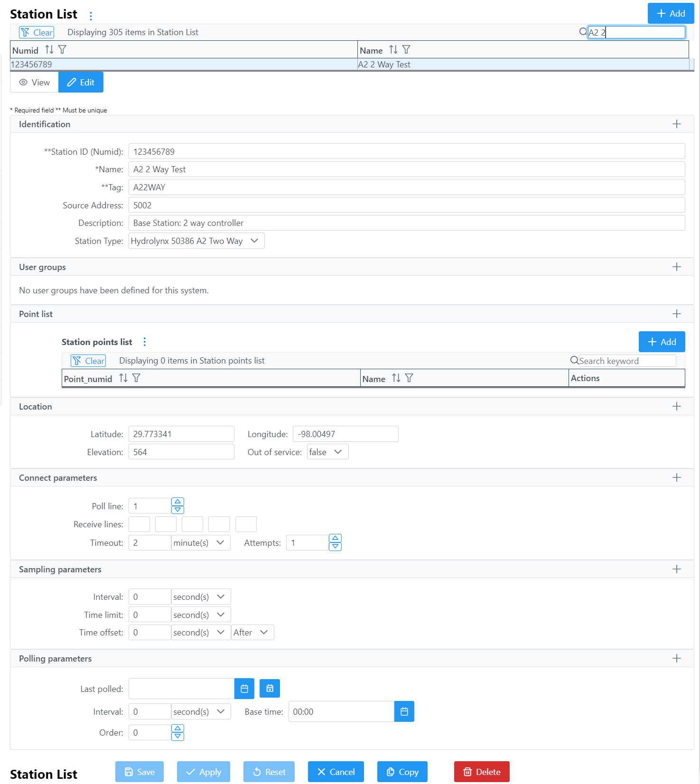Sort stations by Numid column

(49, 50)
